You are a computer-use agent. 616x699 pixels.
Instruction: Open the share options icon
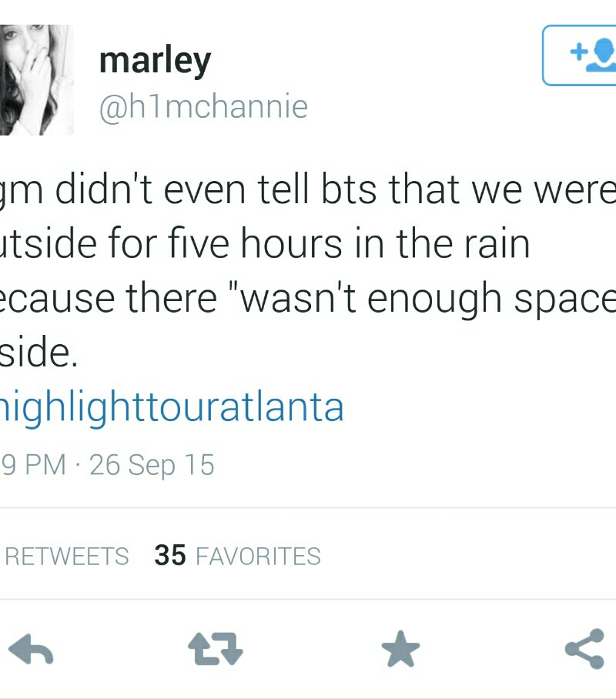584,649
